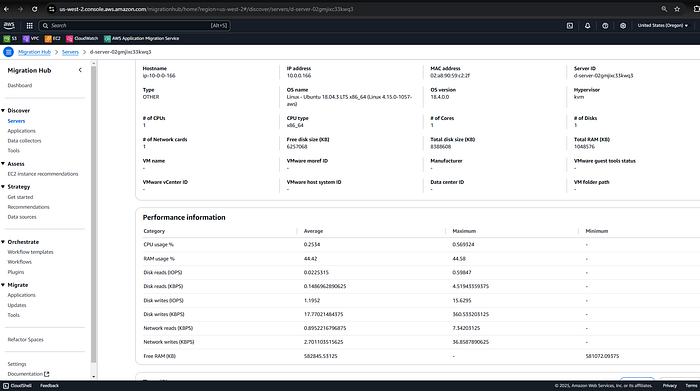The width and height of the screenshot is (700, 391).
Task: Open Updates under Migrate
Action: (17, 305)
